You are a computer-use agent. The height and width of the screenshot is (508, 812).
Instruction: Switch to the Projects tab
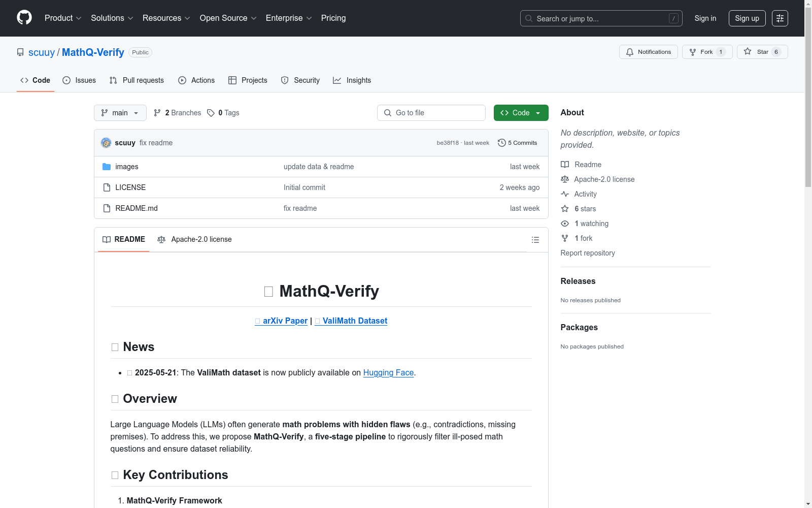[x=248, y=80]
